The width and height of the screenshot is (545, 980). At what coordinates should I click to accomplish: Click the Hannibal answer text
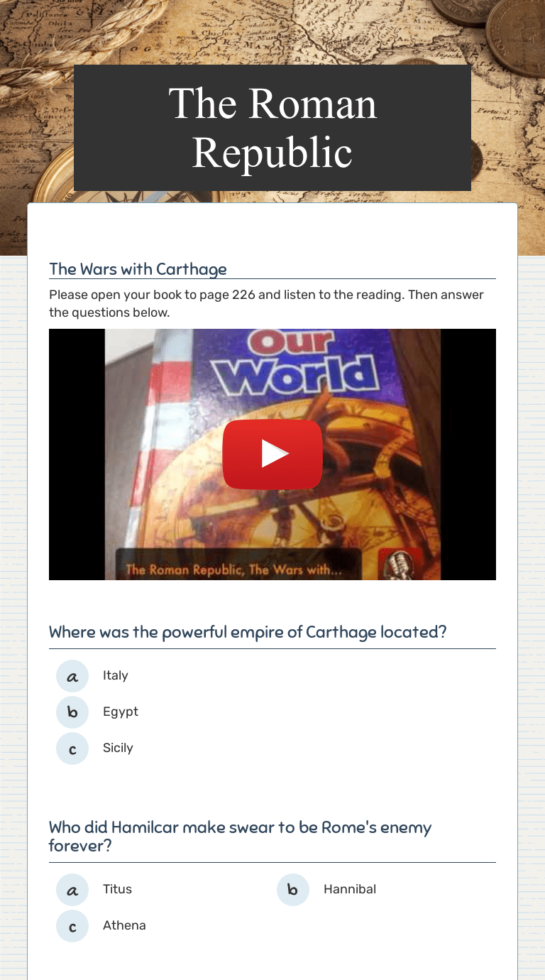(x=350, y=889)
